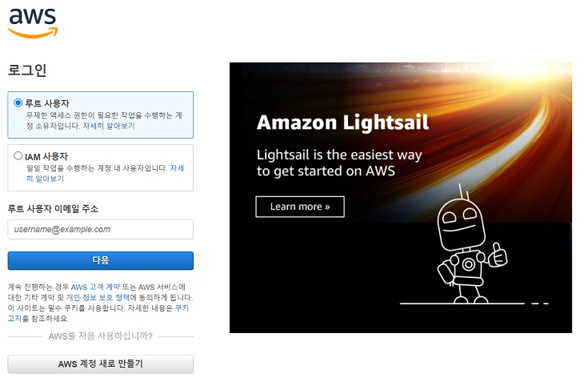Click the Amazon Lightsail banner title
The width and height of the screenshot is (588, 386).
[x=342, y=123]
